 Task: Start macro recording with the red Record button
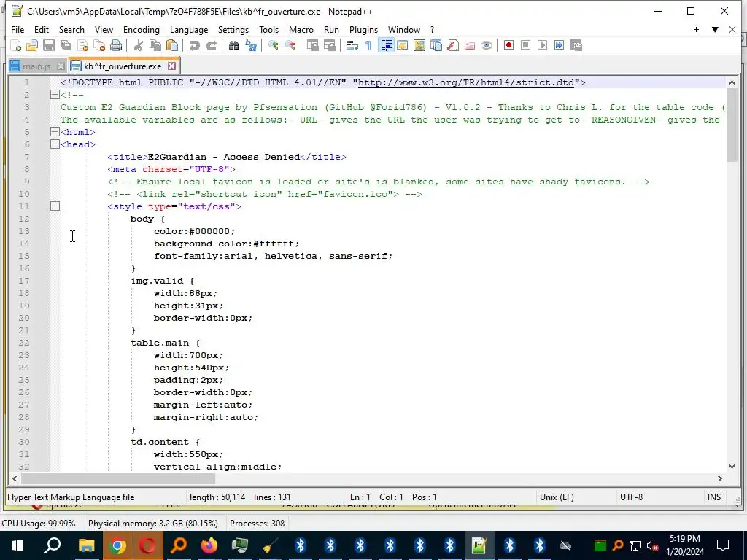tap(508, 45)
